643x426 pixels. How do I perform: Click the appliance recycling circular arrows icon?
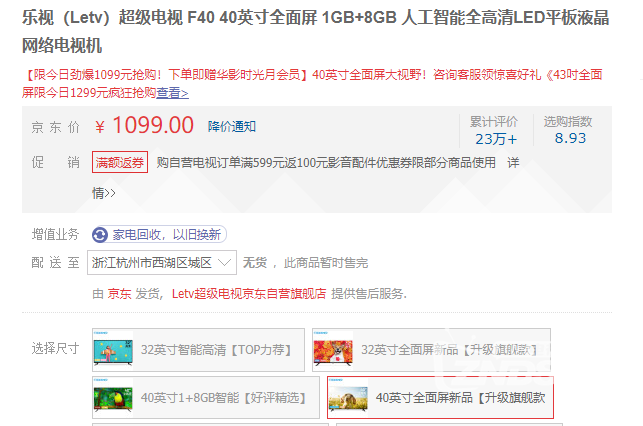(x=100, y=235)
